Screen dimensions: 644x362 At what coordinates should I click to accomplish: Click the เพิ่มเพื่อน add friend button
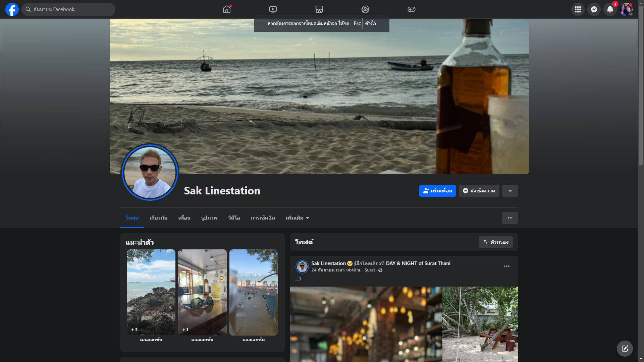pos(437,191)
